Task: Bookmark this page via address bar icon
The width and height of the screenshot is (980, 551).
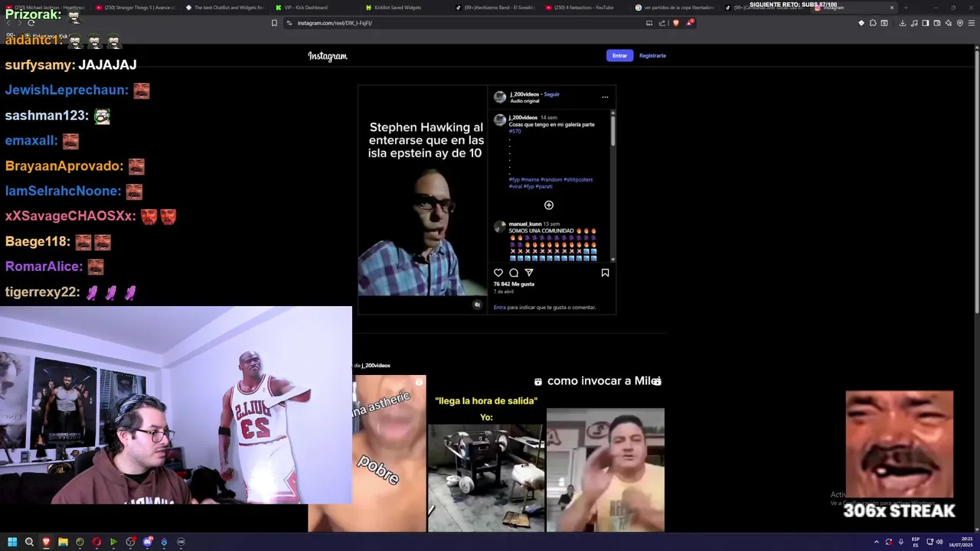Action: [274, 23]
